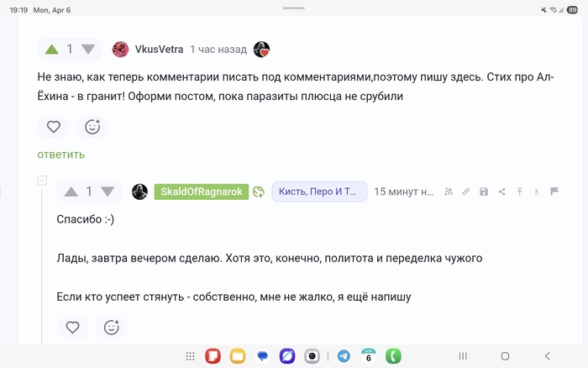Open SkaldOfRagnarok username badge
This screenshot has height=368, width=588.
202,192
